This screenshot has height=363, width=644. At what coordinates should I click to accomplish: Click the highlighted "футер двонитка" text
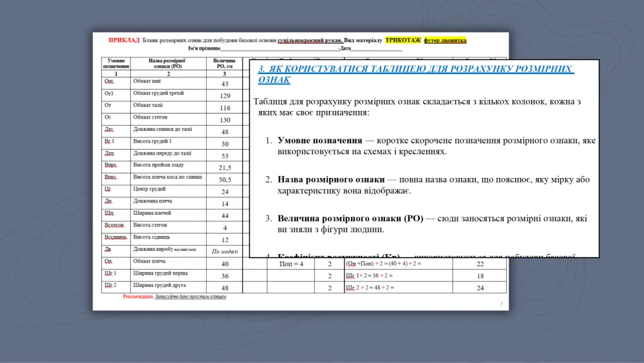pyautogui.click(x=445, y=40)
